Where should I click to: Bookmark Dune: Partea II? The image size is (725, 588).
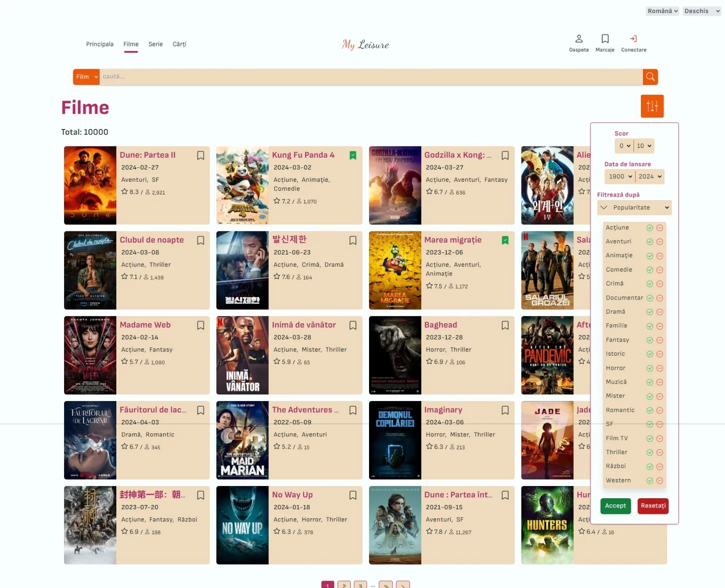click(200, 155)
